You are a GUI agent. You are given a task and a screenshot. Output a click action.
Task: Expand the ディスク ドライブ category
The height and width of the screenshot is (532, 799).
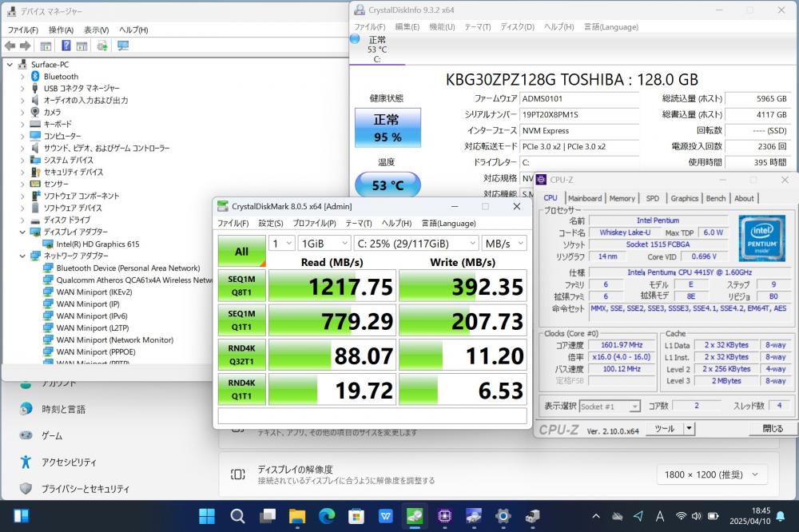[x=22, y=220]
